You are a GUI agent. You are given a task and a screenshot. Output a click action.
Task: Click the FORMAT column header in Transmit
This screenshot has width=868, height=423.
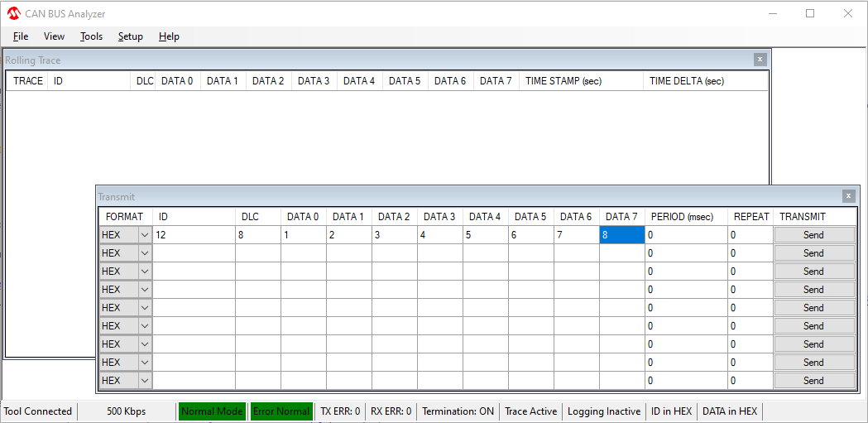tap(126, 217)
